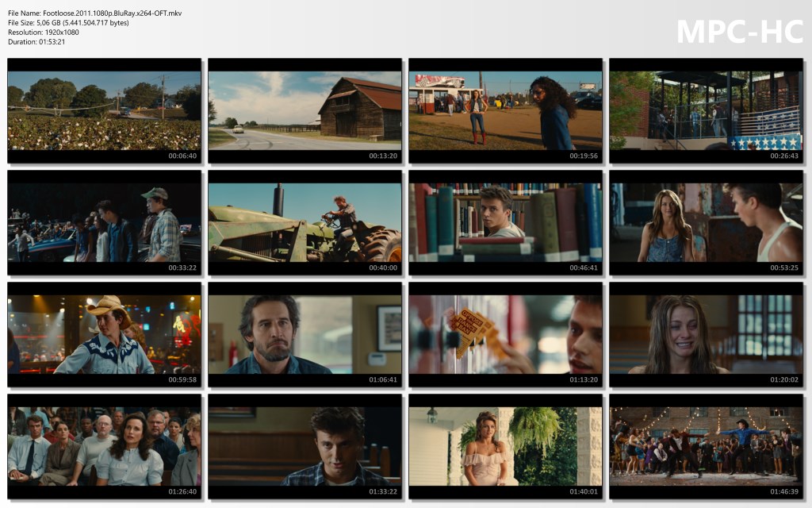Click the Duration 01:53:21 text
This screenshot has height=508, width=812.
[x=36, y=42]
